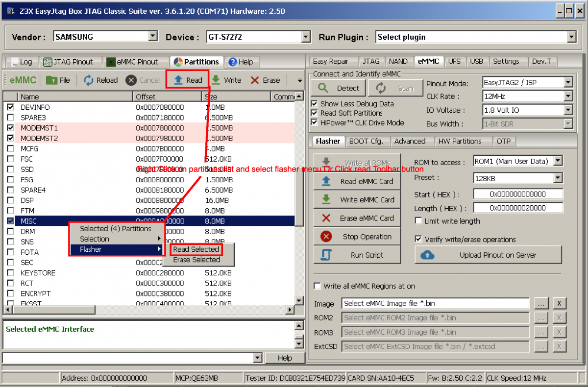
Task: Click the Read toolbar button
Action: [188, 80]
